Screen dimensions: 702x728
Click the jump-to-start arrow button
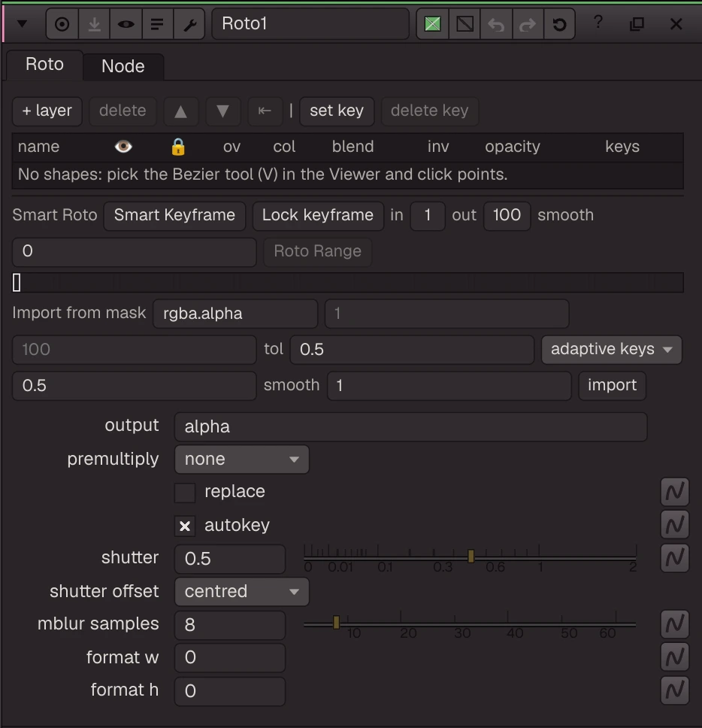(x=265, y=111)
